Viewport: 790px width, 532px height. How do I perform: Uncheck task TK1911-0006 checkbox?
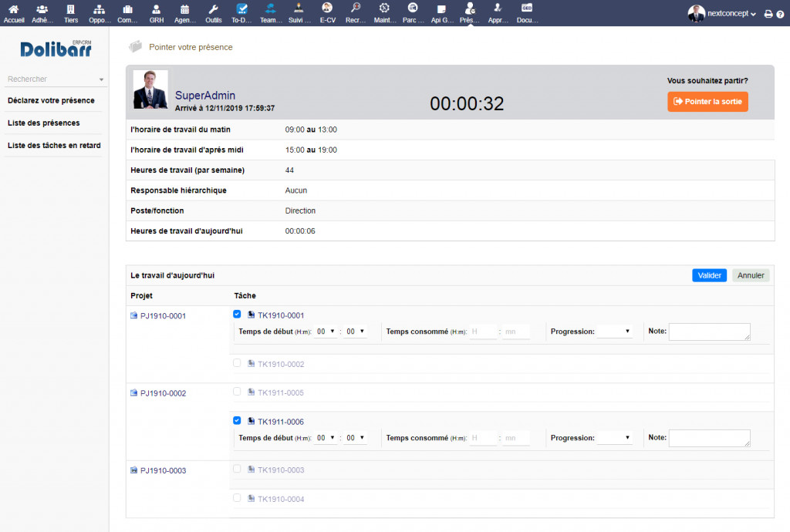tap(237, 421)
